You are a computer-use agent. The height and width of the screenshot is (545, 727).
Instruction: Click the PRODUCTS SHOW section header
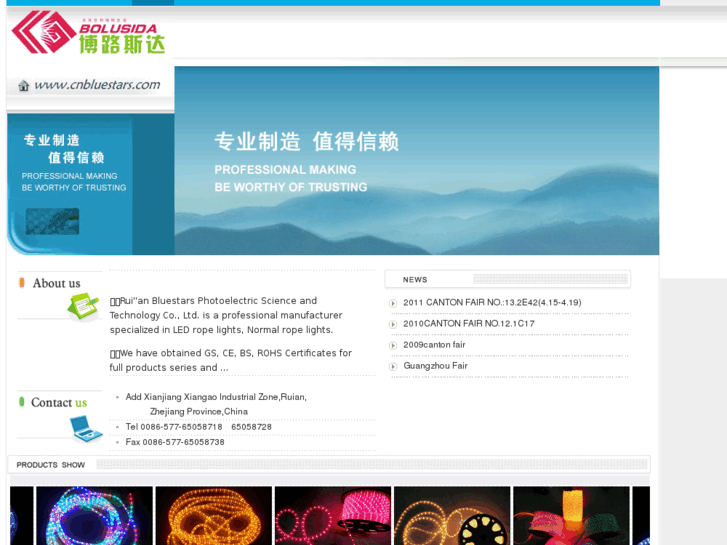[329, 464]
